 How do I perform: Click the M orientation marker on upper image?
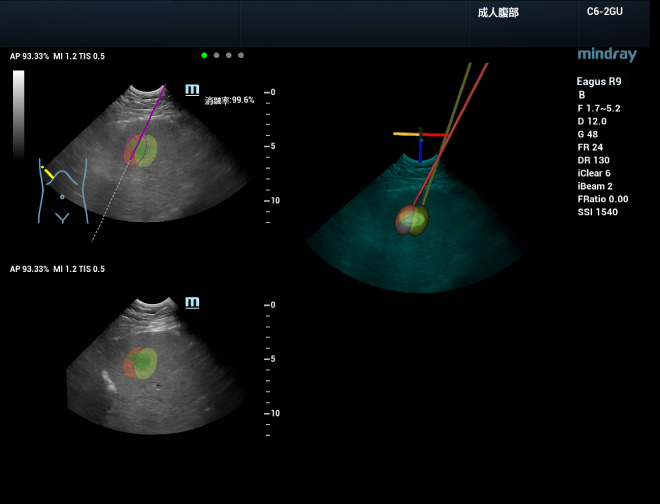(192, 90)
